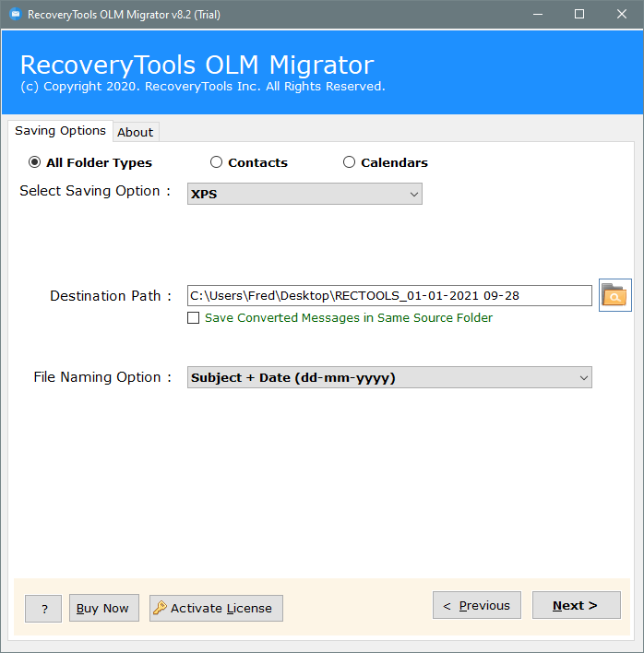This screenshot has height=653, width=644.
Task: Click the Activate License button
Action: click(216, 609)
